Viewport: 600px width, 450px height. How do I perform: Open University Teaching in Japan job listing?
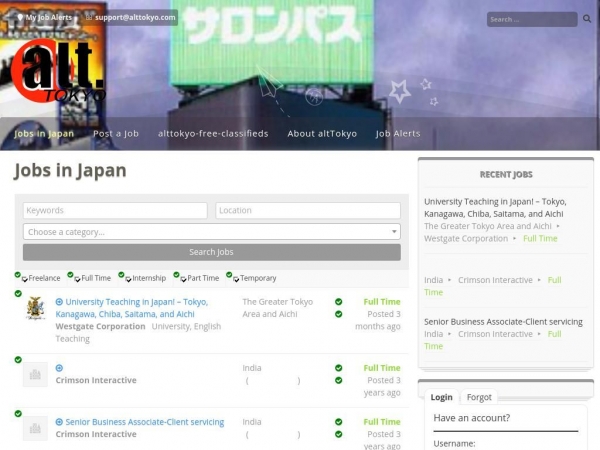(x=132, y=308)
